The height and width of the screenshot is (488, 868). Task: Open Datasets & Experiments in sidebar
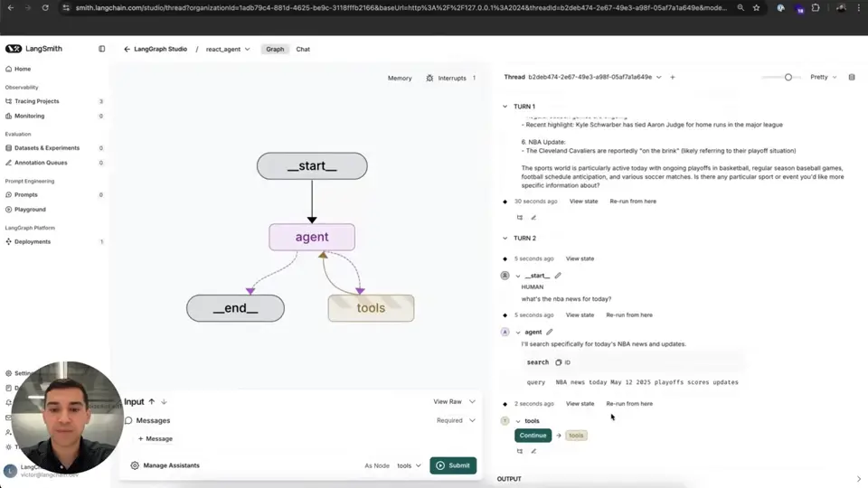46,148
